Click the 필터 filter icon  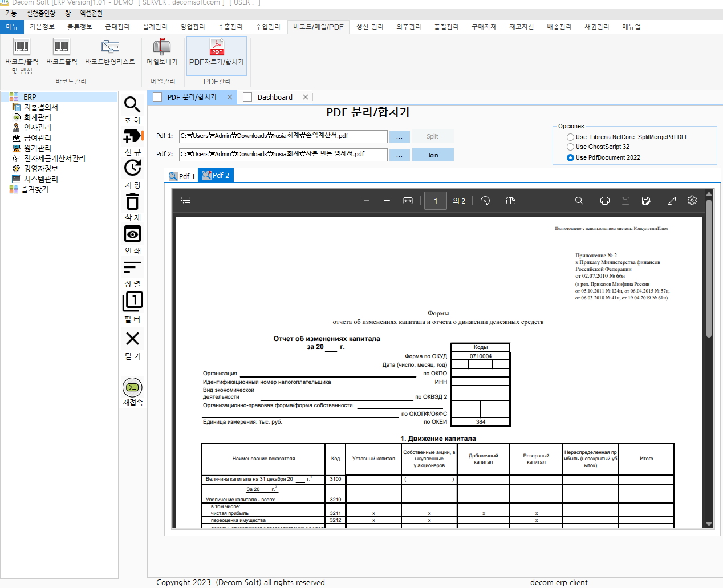(132, 301)
